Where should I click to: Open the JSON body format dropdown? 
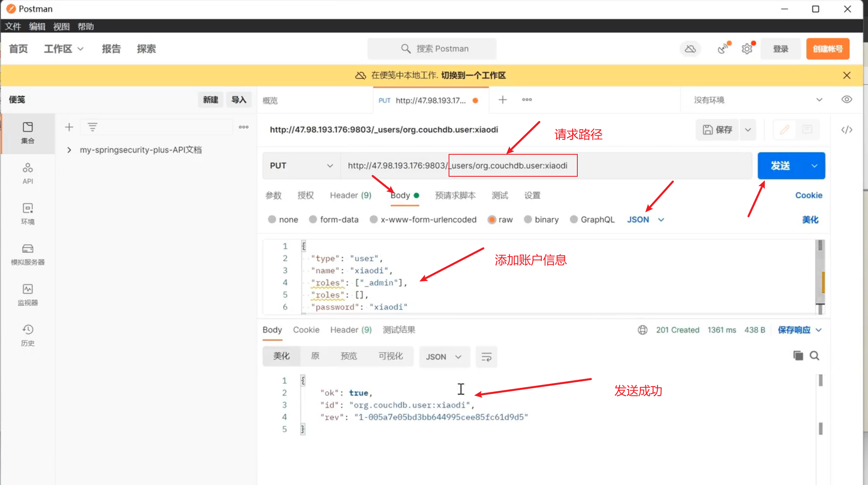[645, 220]
